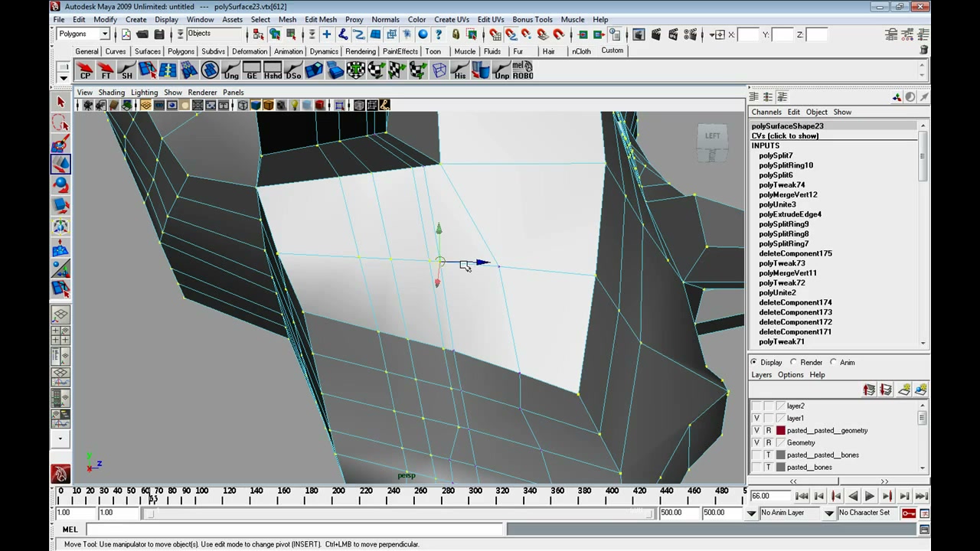Image resolution: width=980 pixels, height=551 pixels.
Task: Click pasted__bones gray color swatch
Action: (x=781, y=468)
